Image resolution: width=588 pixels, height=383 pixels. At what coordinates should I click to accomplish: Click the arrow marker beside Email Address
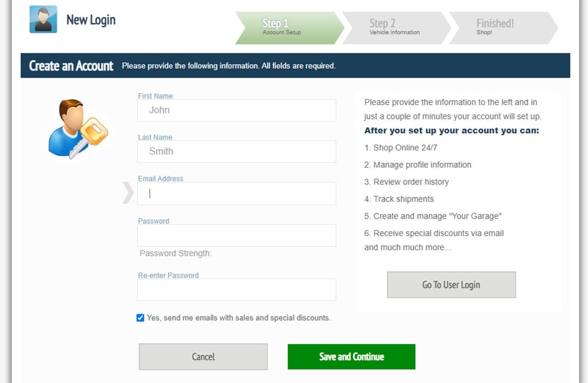click(x=128, y=193)
